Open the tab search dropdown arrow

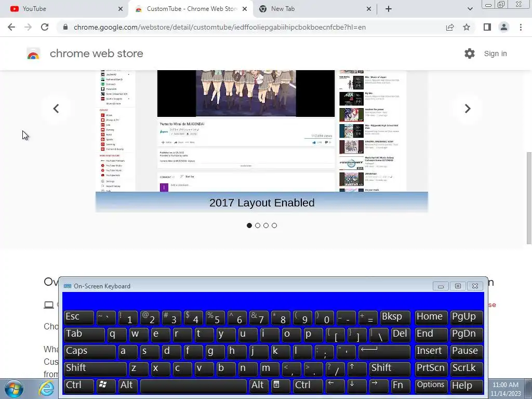(x=470, y=9)
